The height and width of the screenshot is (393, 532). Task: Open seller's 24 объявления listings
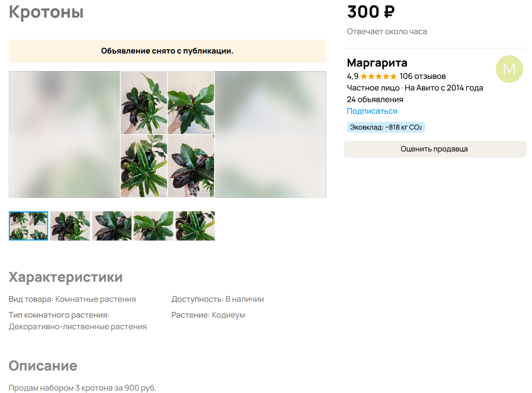(375, 99)
